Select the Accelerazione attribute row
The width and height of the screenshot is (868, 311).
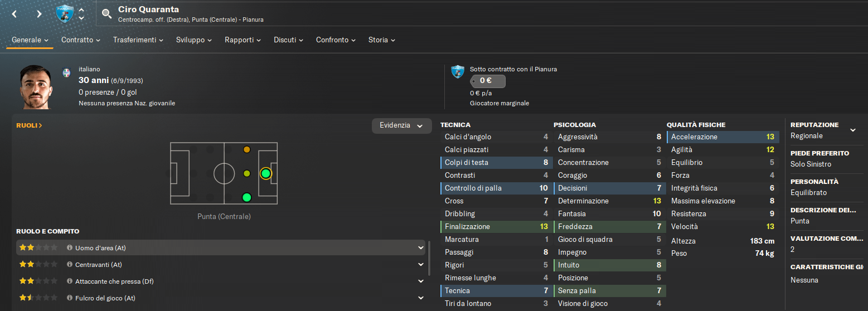tap(723, 137)
